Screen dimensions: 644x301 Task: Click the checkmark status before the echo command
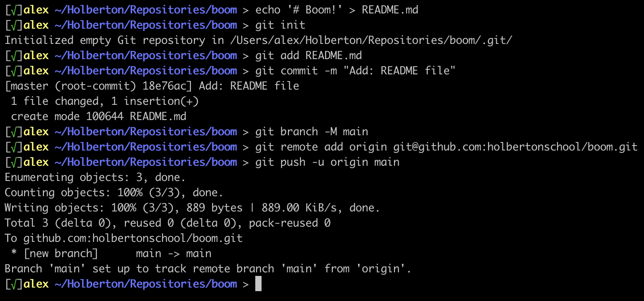tap(14, 10)
